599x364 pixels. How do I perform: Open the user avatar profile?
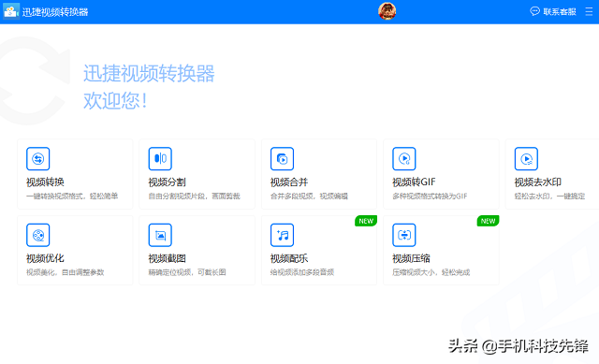point(387,11)
